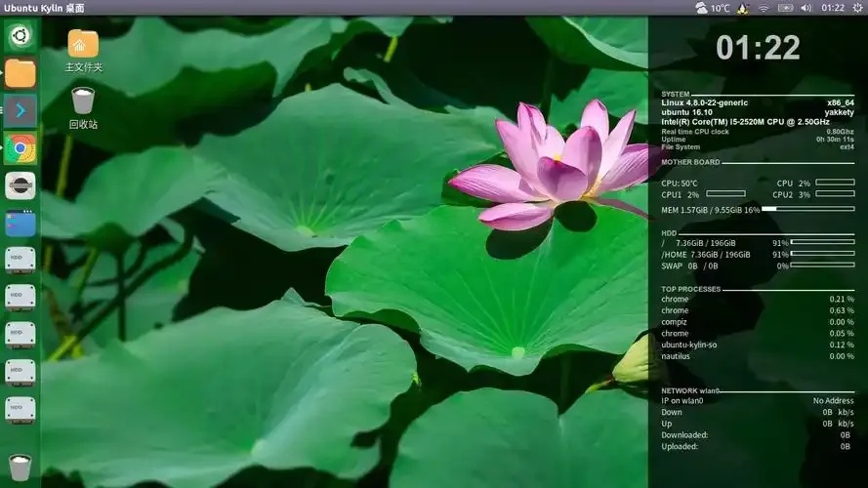
Task: Click the nautilus entry under Top Processes
Action: (x=676, y=356)
